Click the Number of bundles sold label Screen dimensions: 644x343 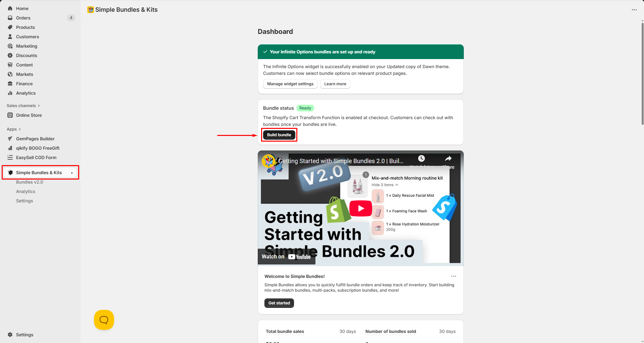click(391, 332)
